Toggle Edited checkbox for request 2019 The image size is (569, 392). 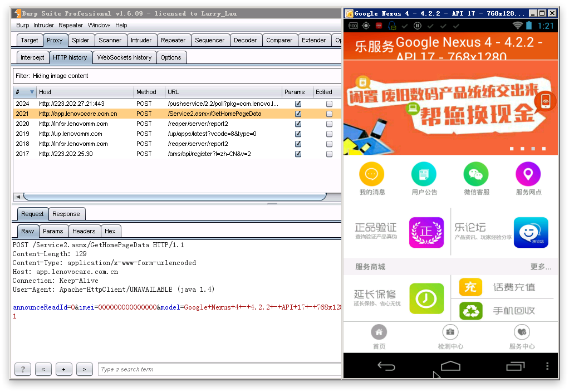(329, 134)
